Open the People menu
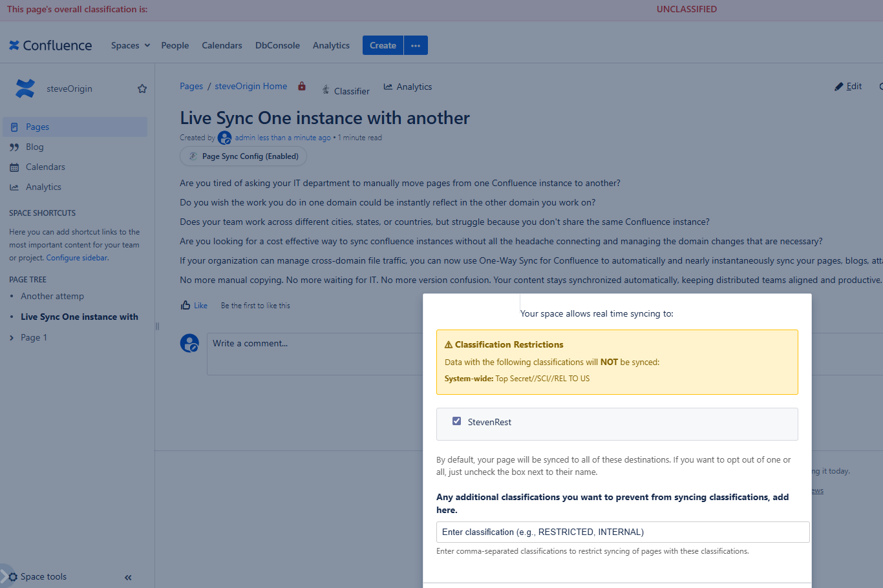 click(175, 45)
